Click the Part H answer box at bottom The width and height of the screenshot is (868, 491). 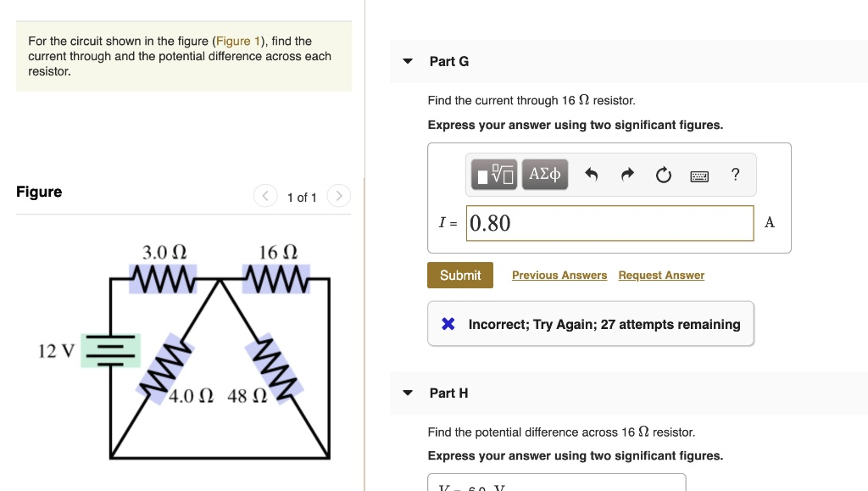tap(557, 483)
